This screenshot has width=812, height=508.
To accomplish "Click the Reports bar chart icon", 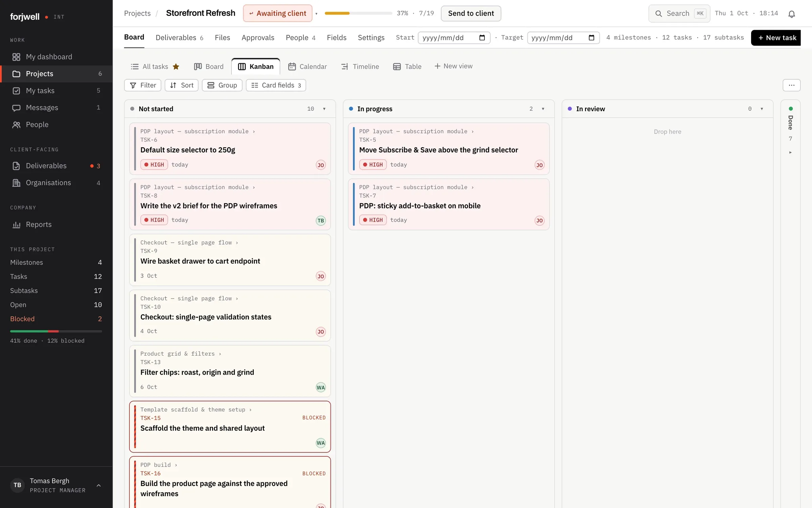I will (16, 225).
